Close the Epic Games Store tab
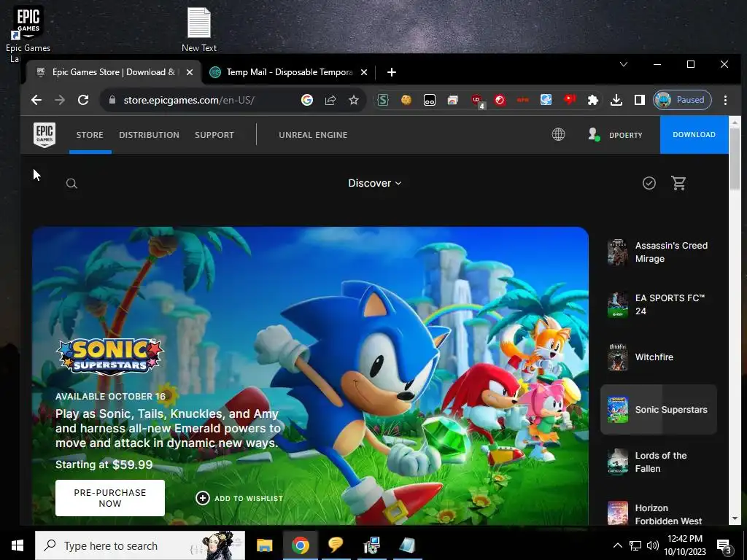This screenshot has width=747, height=560. pyautogui.click(x=190, y=72)
